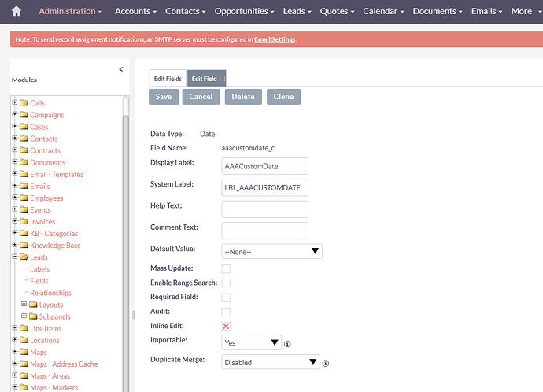
Task: Collapse the Modules sidebar arrow
Action: (x=121, y=69)
